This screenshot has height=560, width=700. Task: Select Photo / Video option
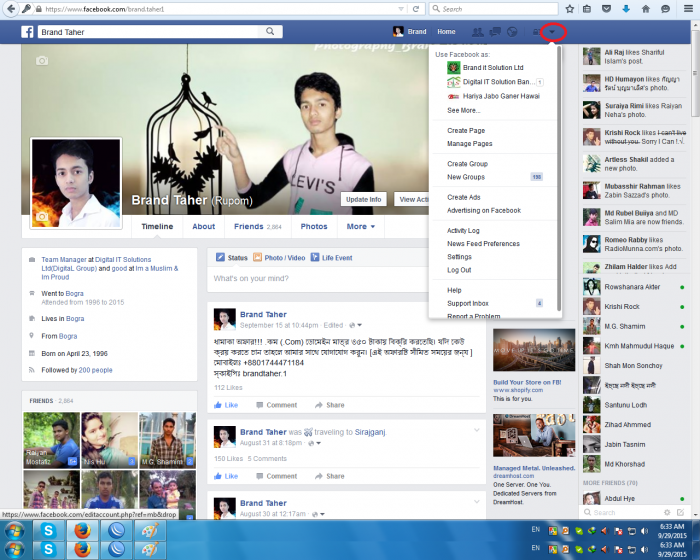[x=279, y=258]
